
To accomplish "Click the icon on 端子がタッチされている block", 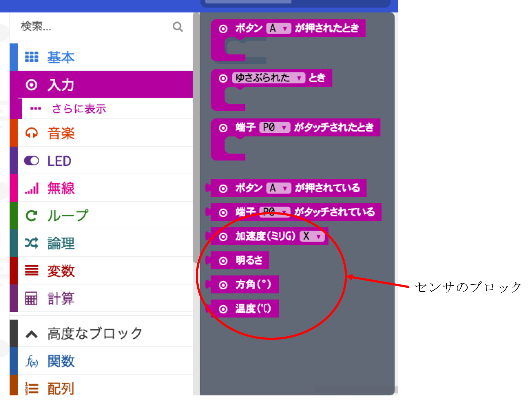I will tap(223, 213).
